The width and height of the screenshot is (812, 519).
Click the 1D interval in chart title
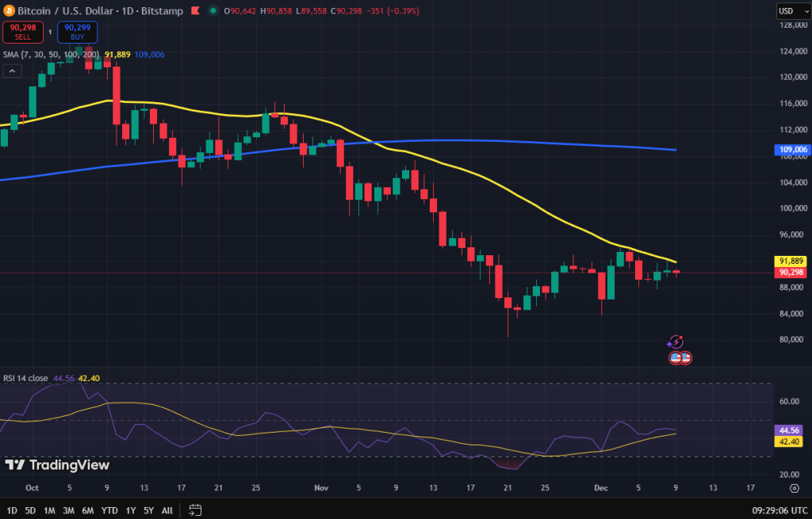tap(128, 11)
